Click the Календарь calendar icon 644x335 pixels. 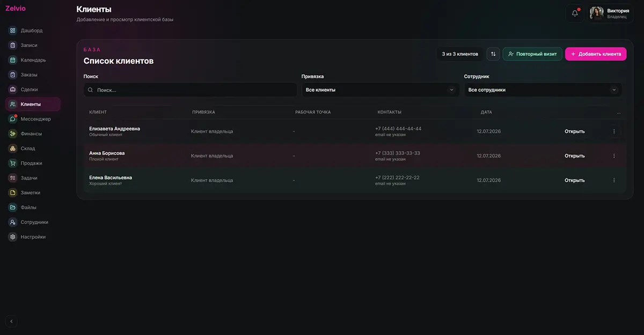click(x=13, y=60)
